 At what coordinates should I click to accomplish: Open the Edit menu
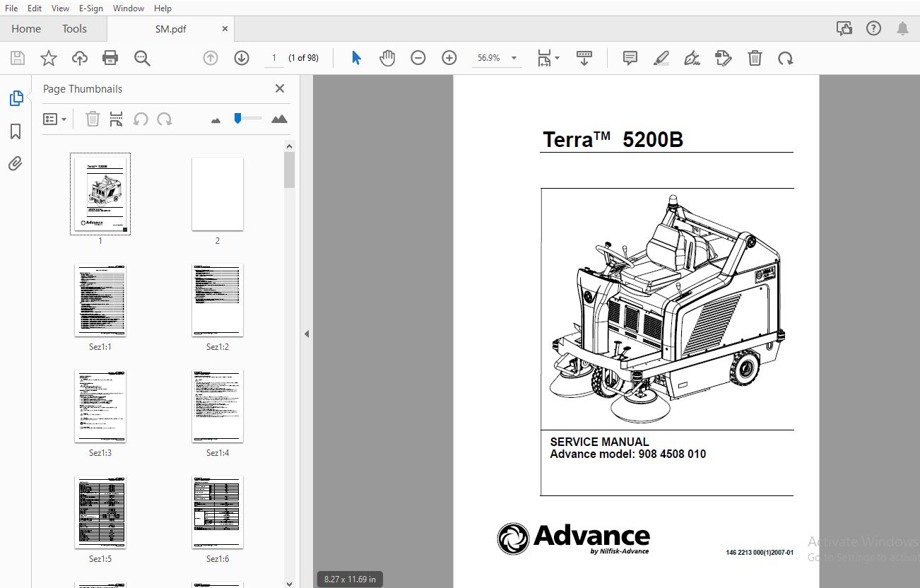(x=35, y=8)
